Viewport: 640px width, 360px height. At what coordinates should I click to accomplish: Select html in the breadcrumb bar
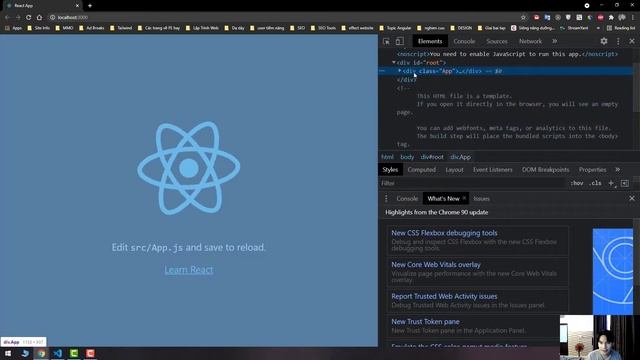click(x=387, y=157)
